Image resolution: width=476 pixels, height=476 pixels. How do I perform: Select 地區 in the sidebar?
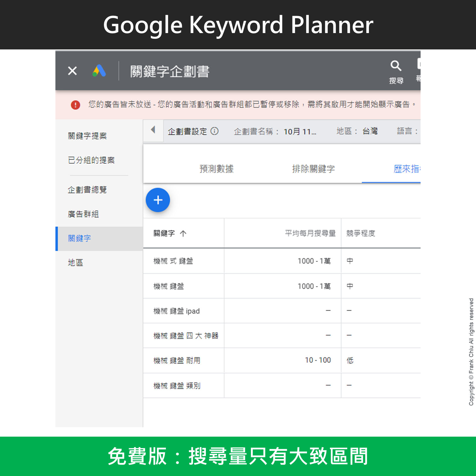tap(76, 263)
